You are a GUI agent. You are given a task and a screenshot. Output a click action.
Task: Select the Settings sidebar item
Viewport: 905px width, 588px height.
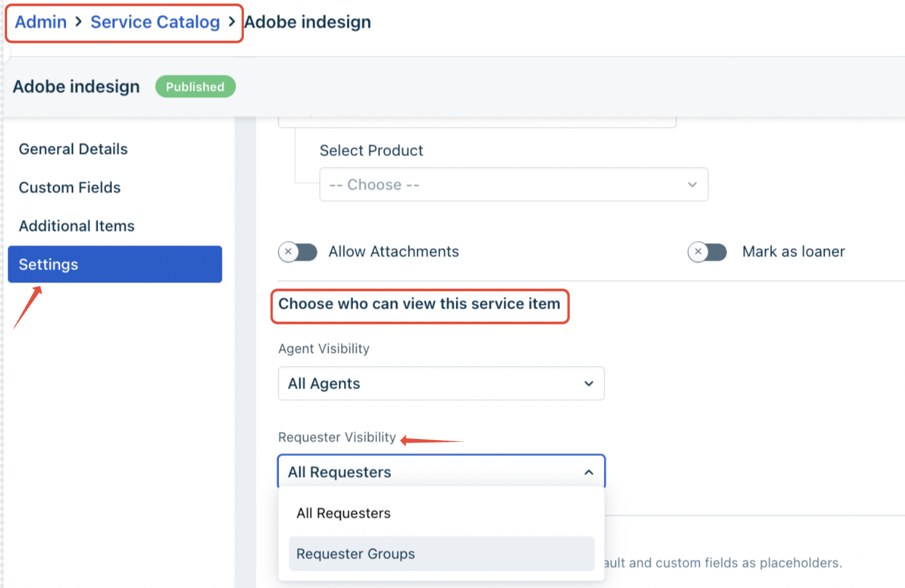[115, 264]
